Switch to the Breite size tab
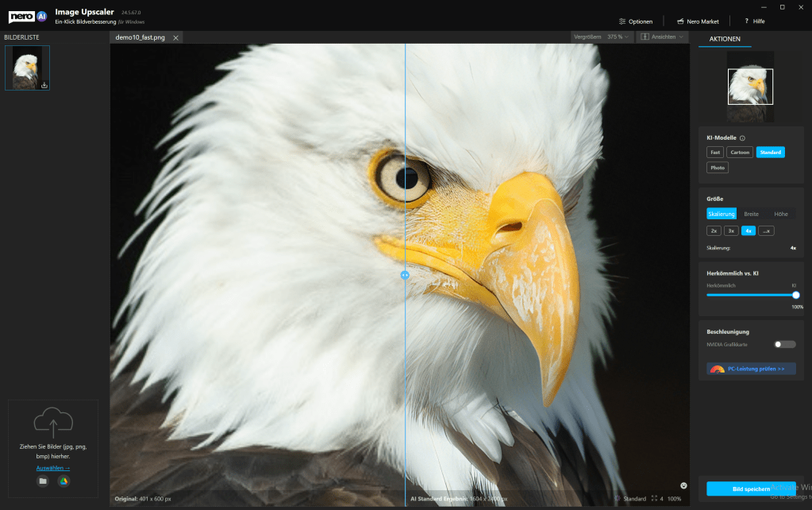 click(751, 214)
